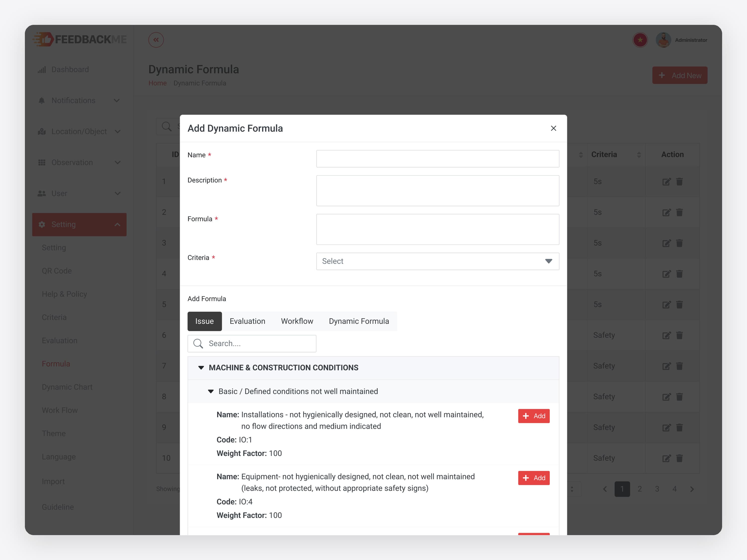Click the Home breadcrumb link
The width and height of the screenshot is (747, 560).
pos(157,83)
